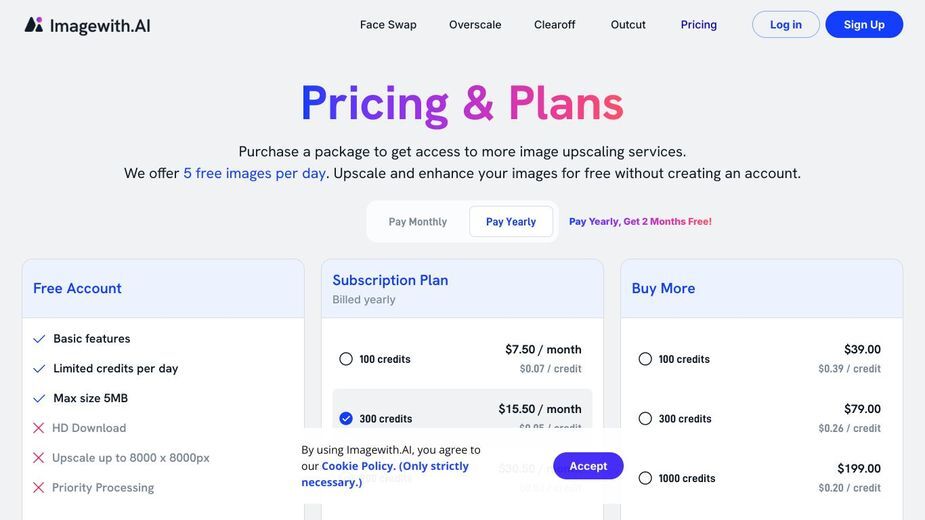Click the cross icon beside Upscale up to 8000
Image resolution: width=925 pixels, height=520 pixels.
(38, 457)
